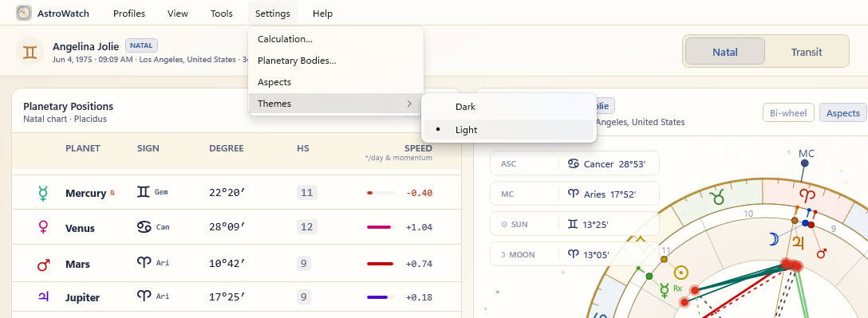This screenshot has width=868, height=318.
Task: Click Venus's speed momentum bar
Action: click(x=381, y=227)
